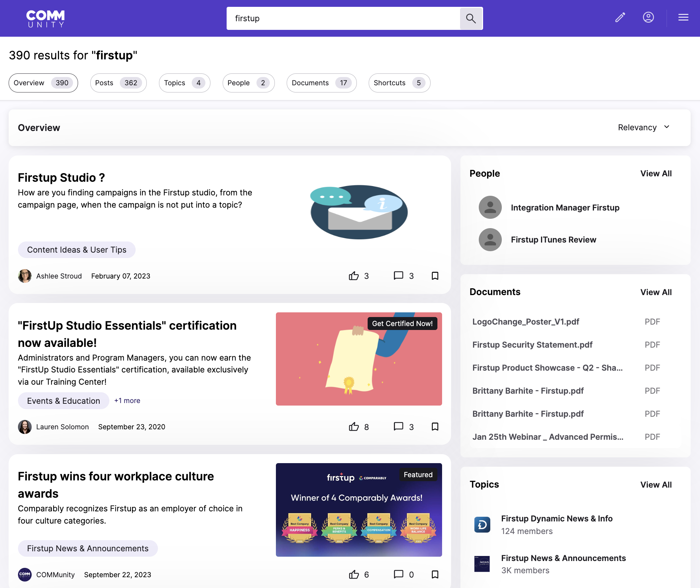Open the user profile icon
Screen dimensions: 700x588
click(648, 17)
